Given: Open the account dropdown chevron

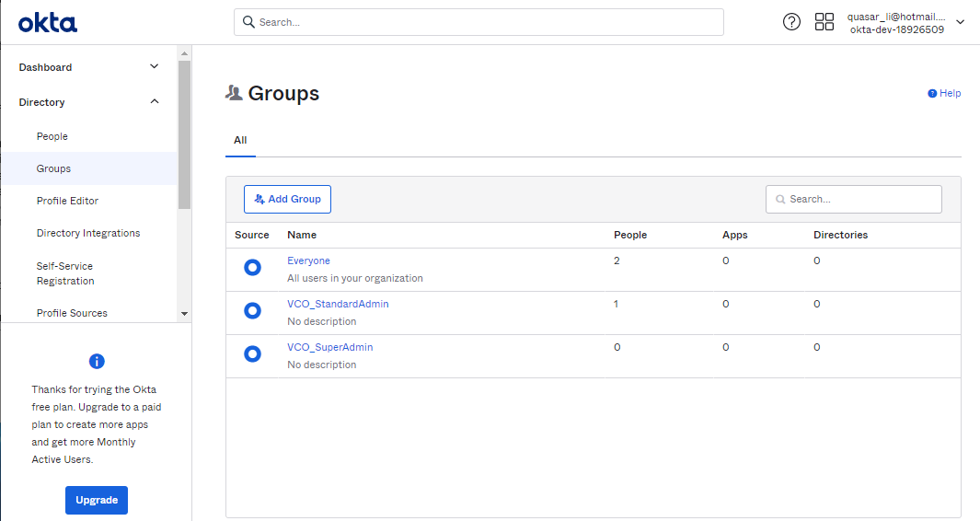Looking at the screenshot, I should point(961,22).
